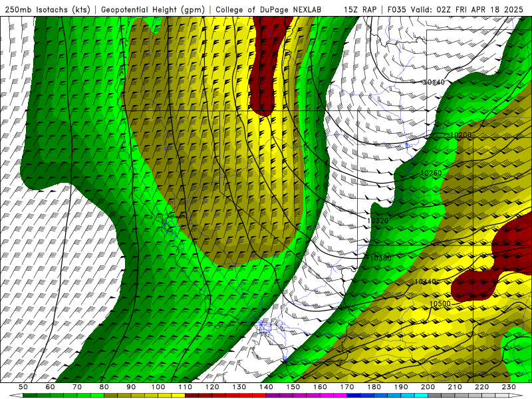
Task: Click the olive swatches between 80 and 90
Action: click(x=118, y=396)
